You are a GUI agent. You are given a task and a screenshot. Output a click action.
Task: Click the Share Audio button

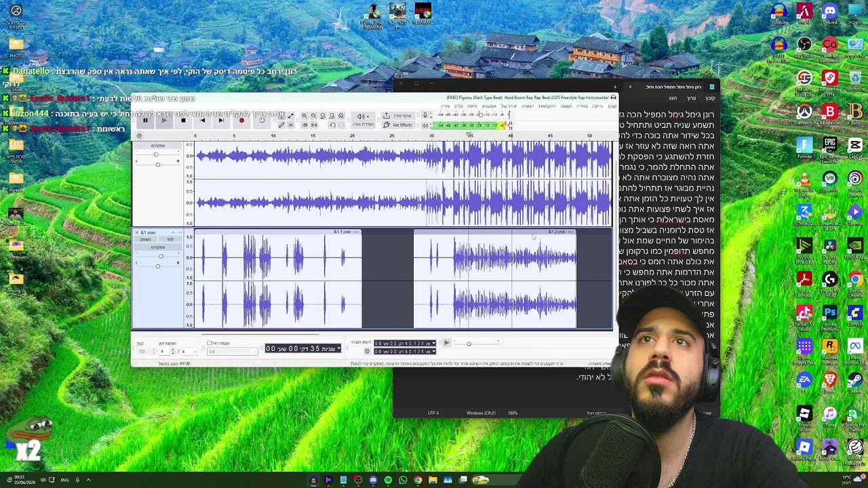click(x=398, y=115)
